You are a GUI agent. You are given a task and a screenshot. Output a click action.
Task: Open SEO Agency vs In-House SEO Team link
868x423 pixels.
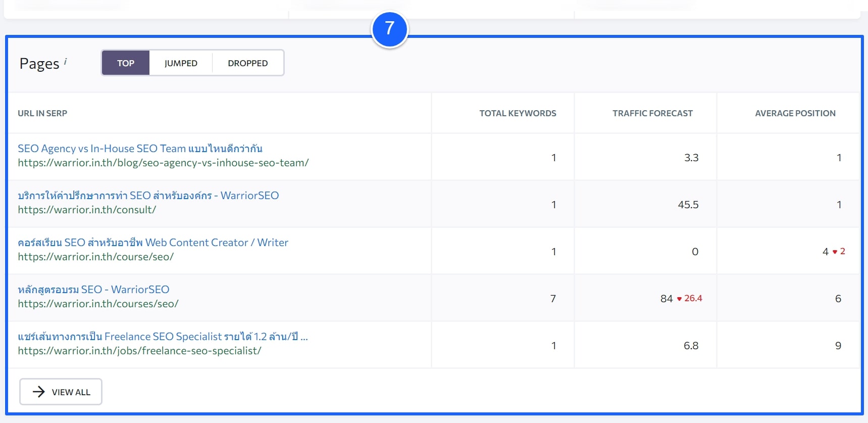click(140, 149)
